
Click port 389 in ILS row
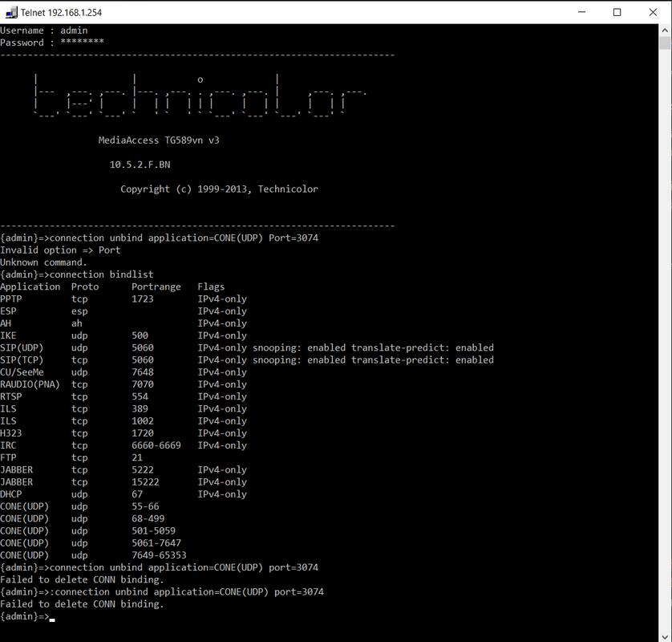(x=140, y=409)
